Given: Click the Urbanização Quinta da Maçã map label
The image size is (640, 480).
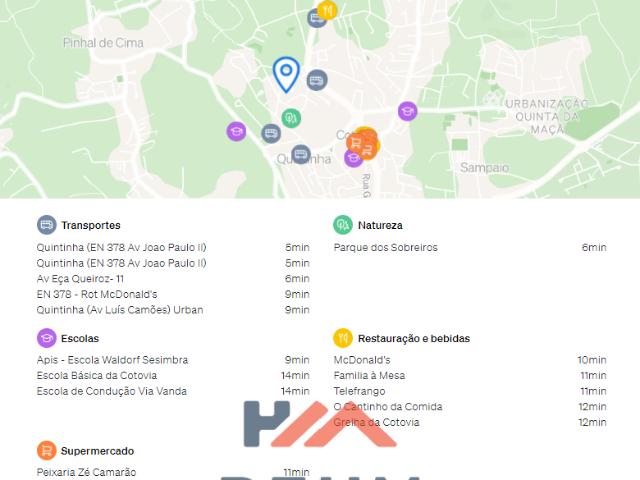Looking at the screenshot, I should pos(547,117).
